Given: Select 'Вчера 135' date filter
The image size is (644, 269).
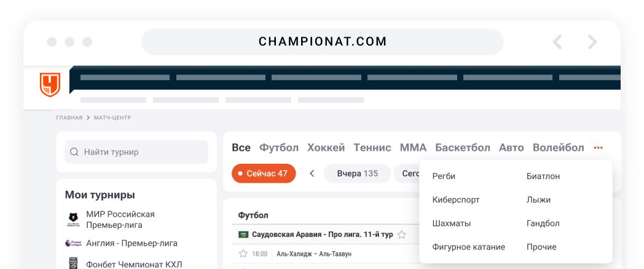Looking at the screenshot, I should pyautogui.click(x=357, y=174).
